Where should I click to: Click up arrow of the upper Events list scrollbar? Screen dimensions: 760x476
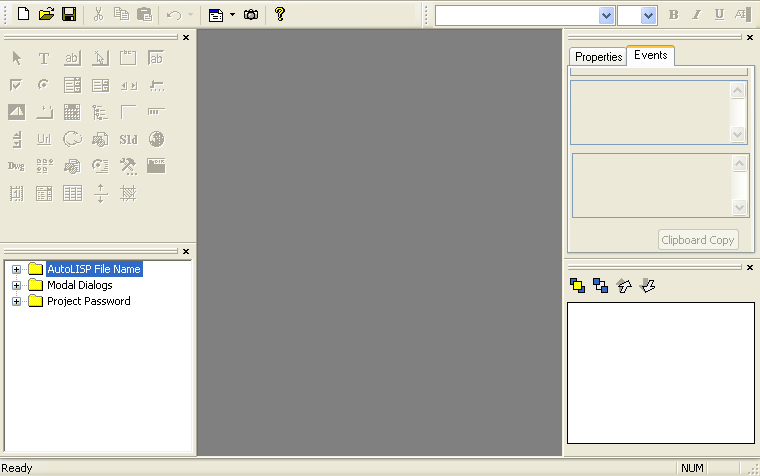click(737, 91)
